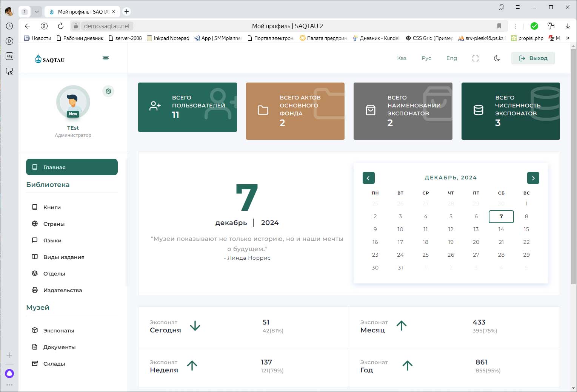
Task: Expand the browser tab list dropdown
Action: pos(37,12)
